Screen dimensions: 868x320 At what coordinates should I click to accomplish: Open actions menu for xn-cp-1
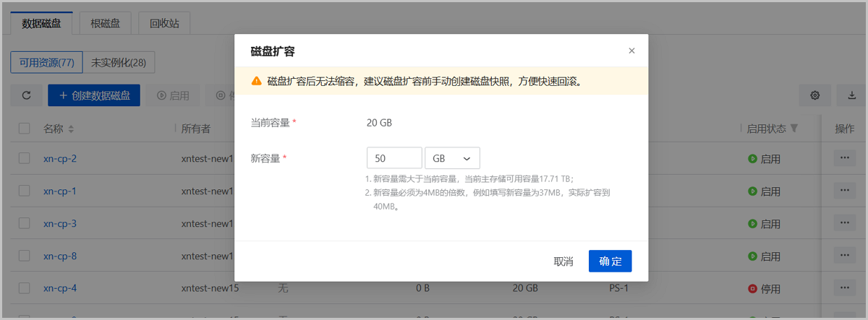pyautogui.click(x=845, y=190)
